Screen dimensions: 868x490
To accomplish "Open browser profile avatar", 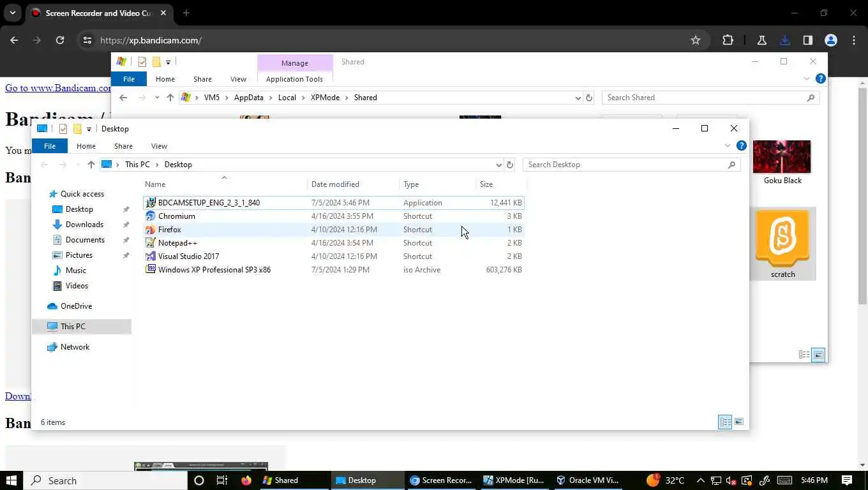I will tap(831, 40).
